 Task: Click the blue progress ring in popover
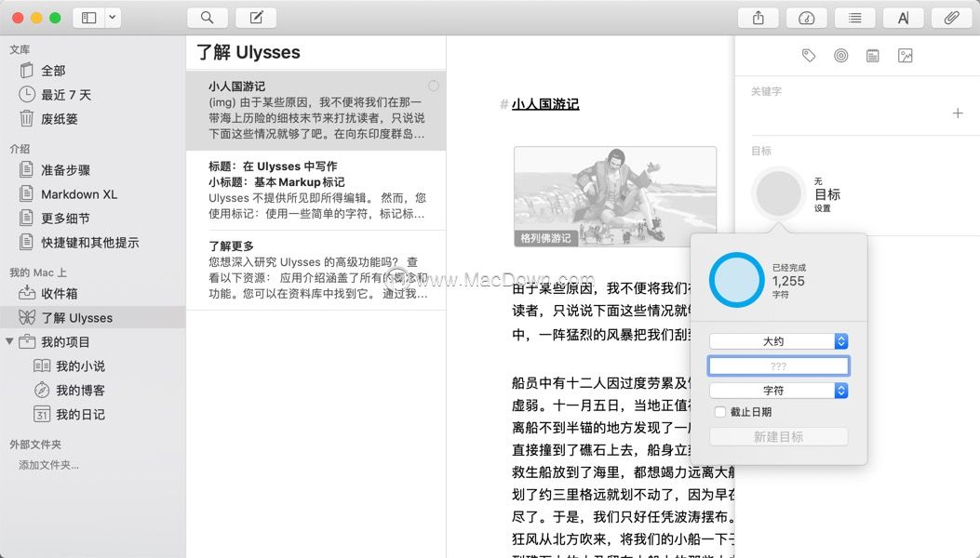click(736, 279)
